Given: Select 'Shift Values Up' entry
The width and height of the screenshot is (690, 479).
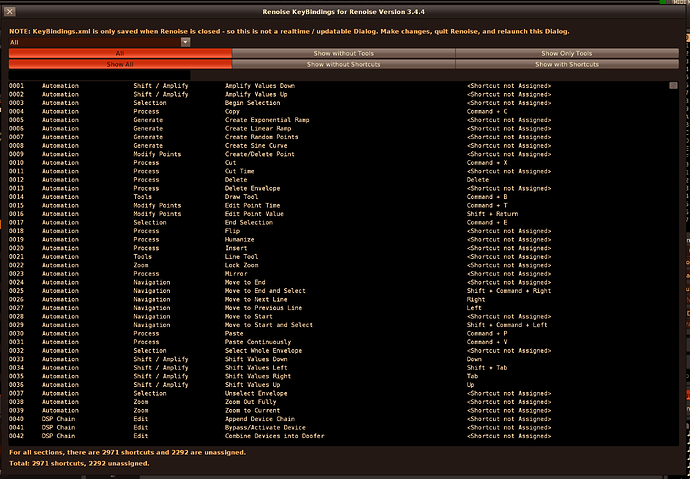Looking at the screenshot, I should point(252,385).
